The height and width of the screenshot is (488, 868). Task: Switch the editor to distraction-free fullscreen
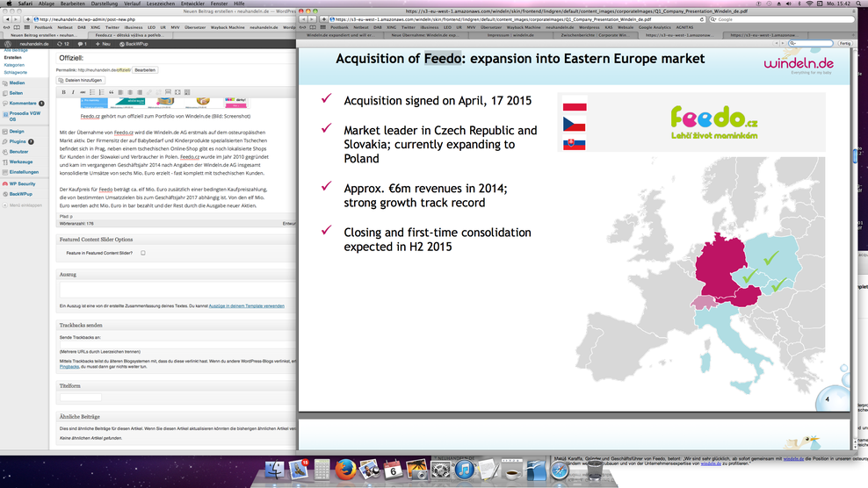click(177, 92)
